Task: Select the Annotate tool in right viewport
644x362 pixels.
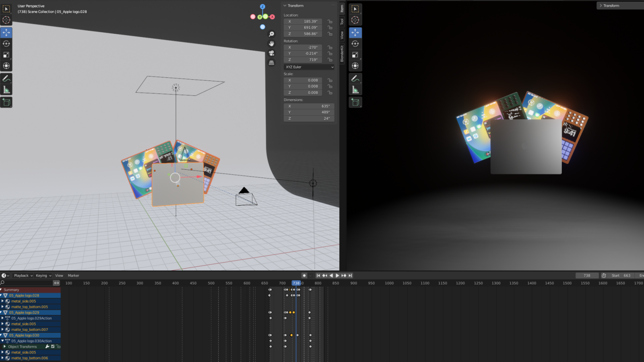Action: (x=355, y=78)
